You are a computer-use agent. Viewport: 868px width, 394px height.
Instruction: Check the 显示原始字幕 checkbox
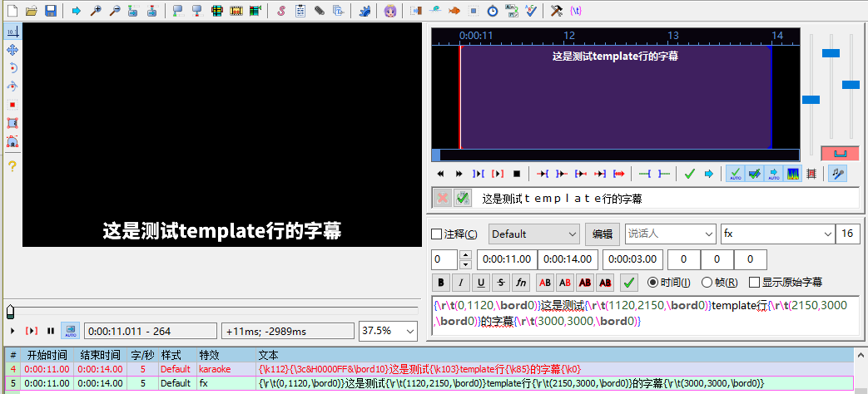(x=754, y=283)
